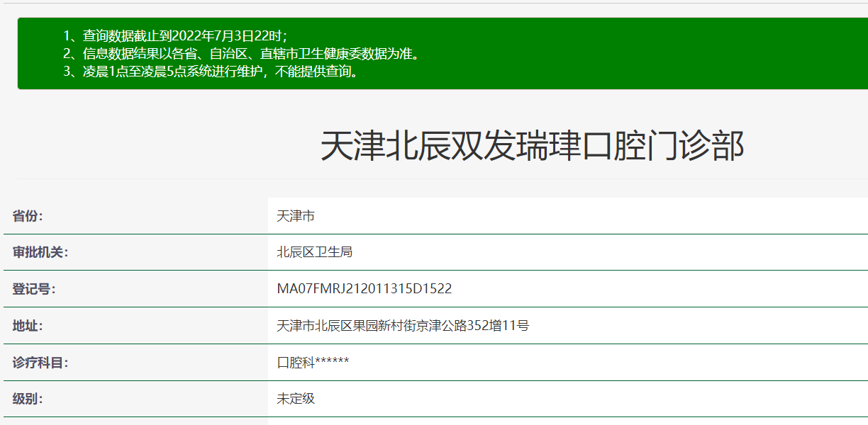The image size is (868, 425).
Task: Click notice line about 卫生健康委数据为准
Action: [241, 53]
